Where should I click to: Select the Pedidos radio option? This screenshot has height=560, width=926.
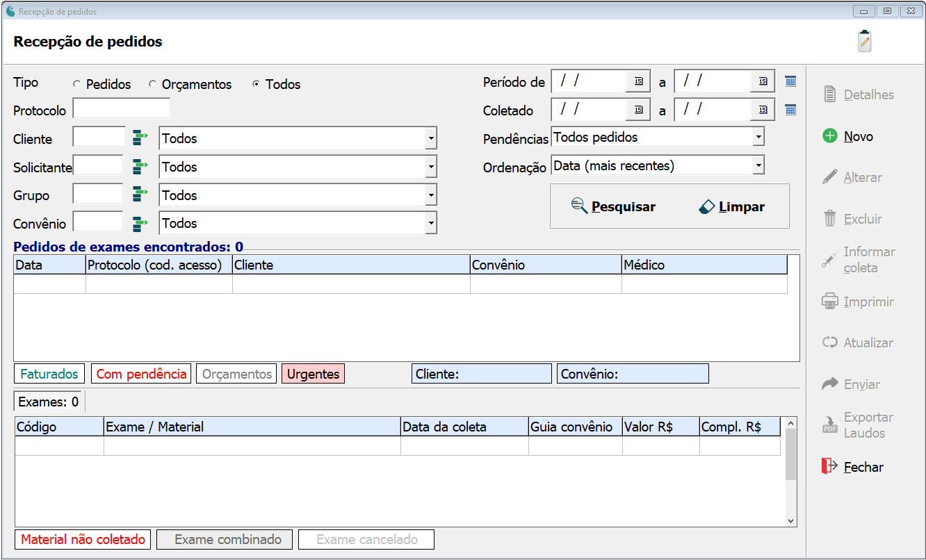click(76, 84)
